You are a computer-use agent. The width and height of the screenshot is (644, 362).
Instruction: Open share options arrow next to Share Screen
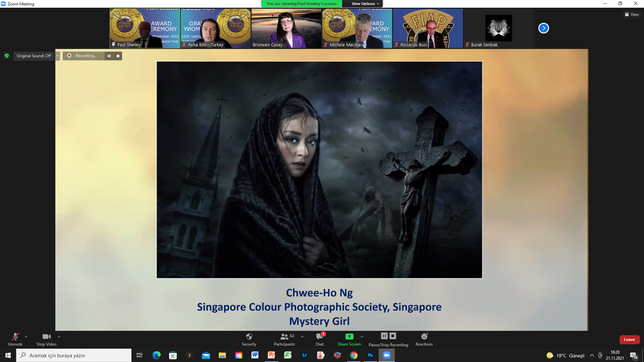362,337
